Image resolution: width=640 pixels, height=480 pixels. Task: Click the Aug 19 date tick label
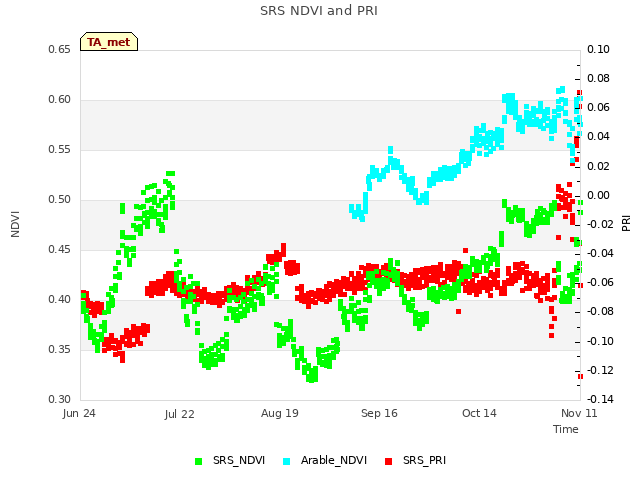point(280,413)
